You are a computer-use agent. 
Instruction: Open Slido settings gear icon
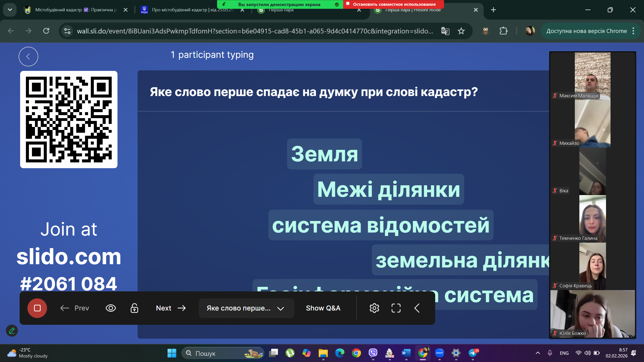[374, 308]
